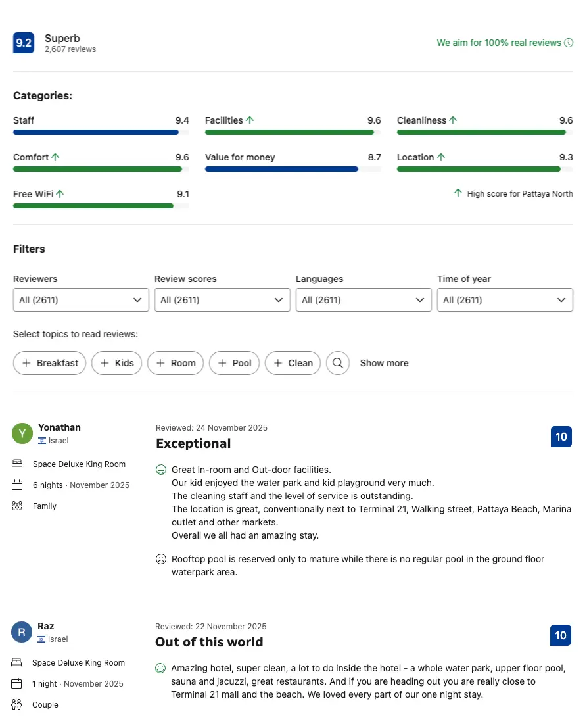
Task: Click the calendar icon beside 6 nights
Action: [17, 485]
